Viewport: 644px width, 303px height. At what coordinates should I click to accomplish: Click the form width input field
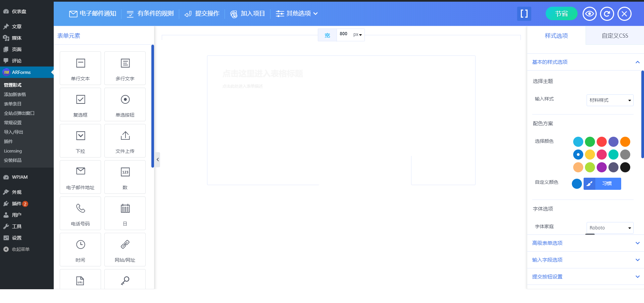pyautogui.click(x=344, y=34)
